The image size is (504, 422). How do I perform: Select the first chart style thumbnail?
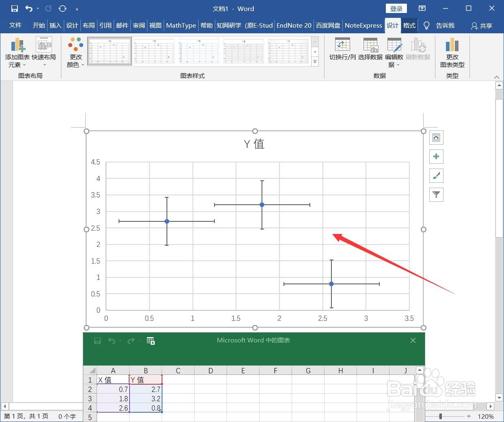point(110,51)
